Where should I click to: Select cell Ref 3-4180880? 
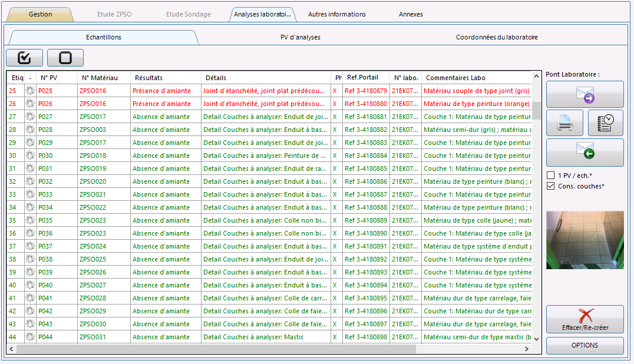(x=366, y=104)
